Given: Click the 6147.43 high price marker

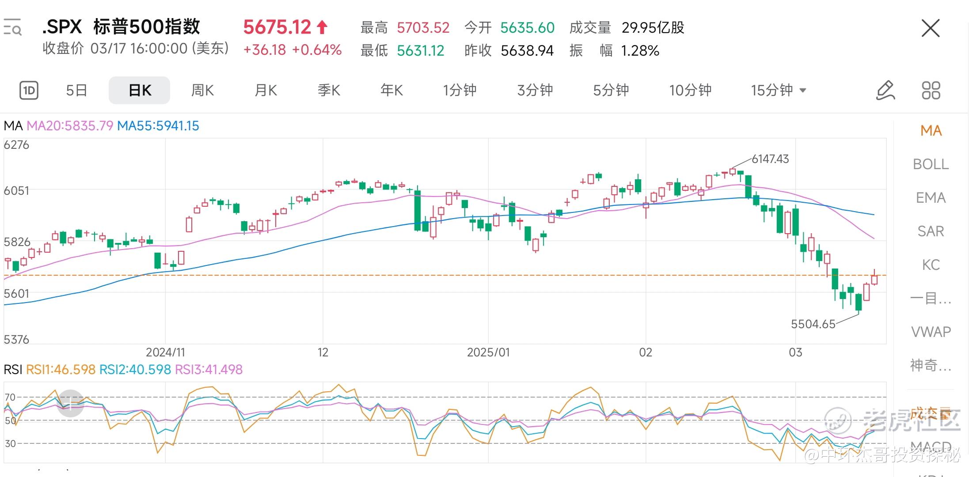Looking at the screenshot, I should [770, 159].
